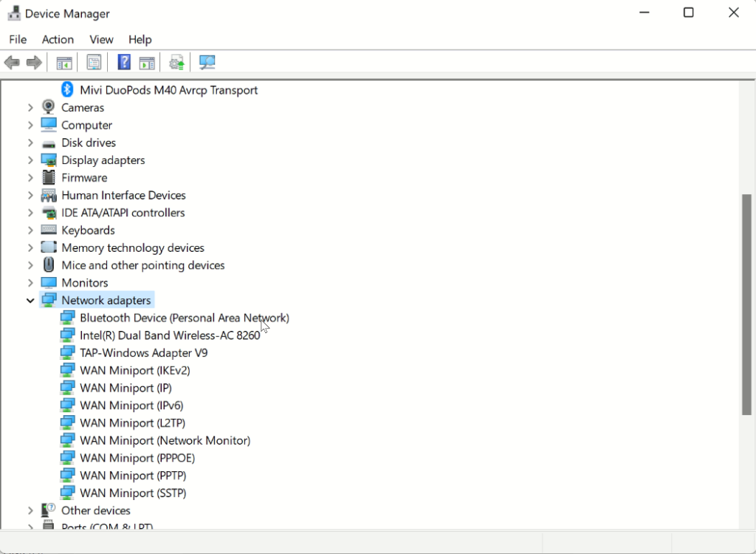Open the Action menu
The height and width of the screenshot is (554, 756).
point(58,40)
